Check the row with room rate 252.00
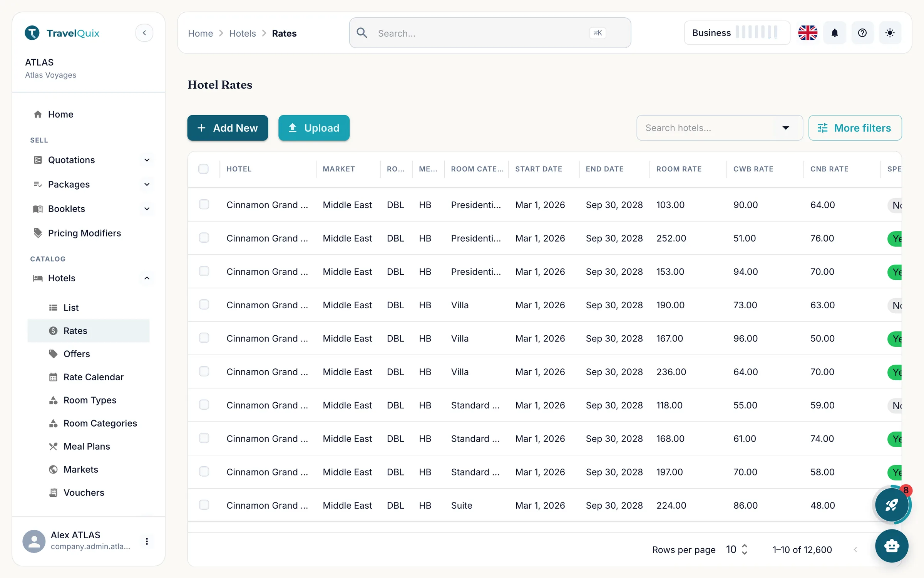The image size is (924, 578). (x=204, y=238)
